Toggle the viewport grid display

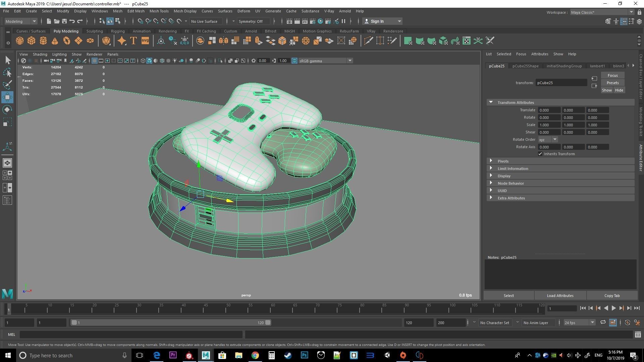[95, 61]
